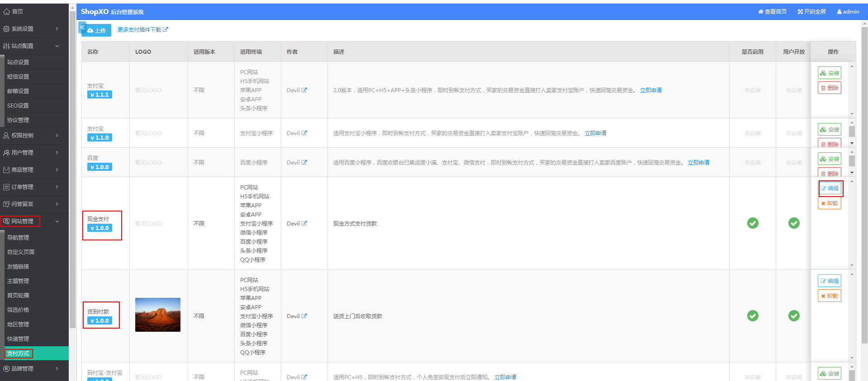Screen dimensions: 868x381
Task: Click 安装 for 码付宝-支付宝 row
Action: pyautogui.click(x=830, y=374)
